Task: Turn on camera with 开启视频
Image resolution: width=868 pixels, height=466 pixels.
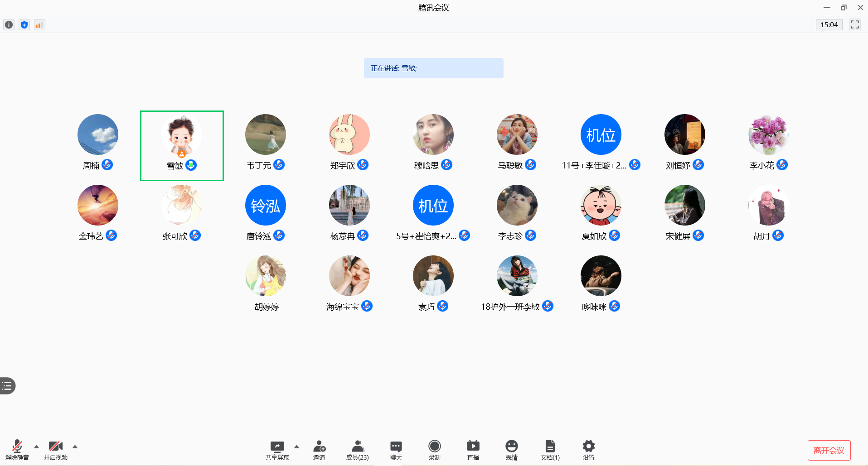Action: (56, 450)
